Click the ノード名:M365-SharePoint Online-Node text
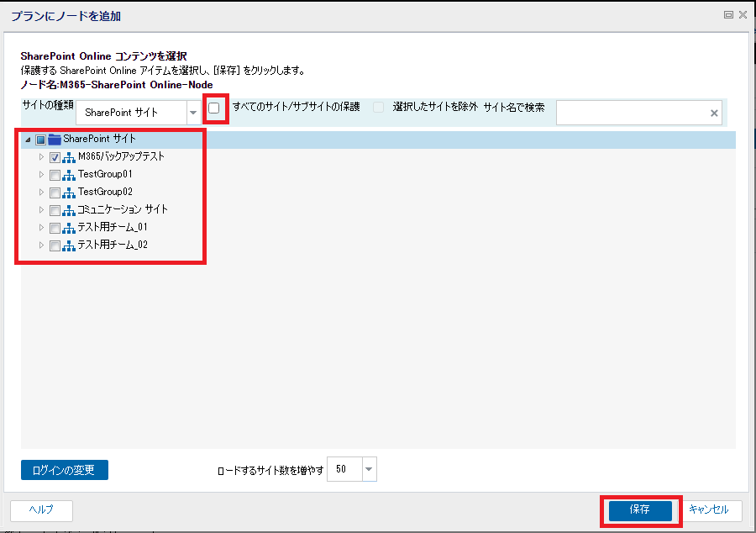Image resolution: width=756 pixels, height=533 pixels. pos(117,85)
